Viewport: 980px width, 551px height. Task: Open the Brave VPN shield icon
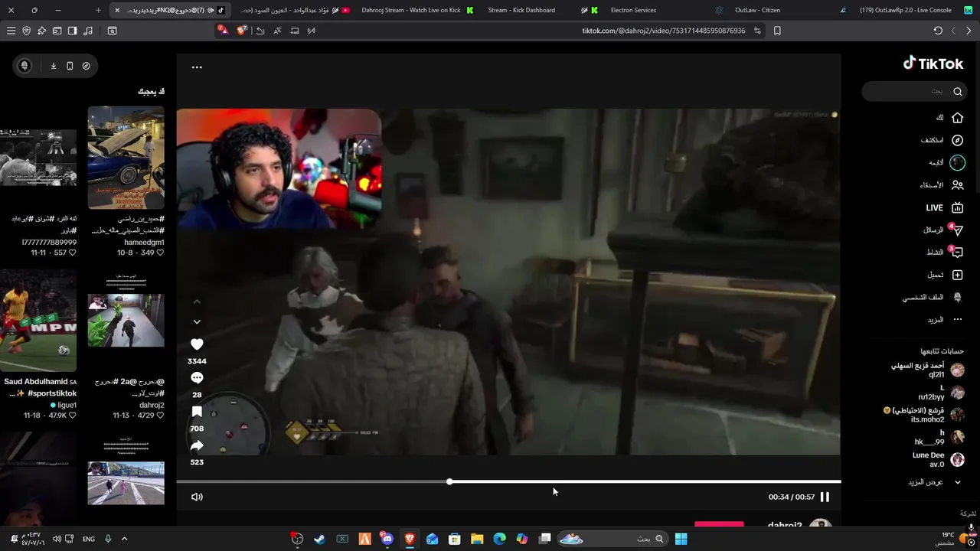point(26,31)
